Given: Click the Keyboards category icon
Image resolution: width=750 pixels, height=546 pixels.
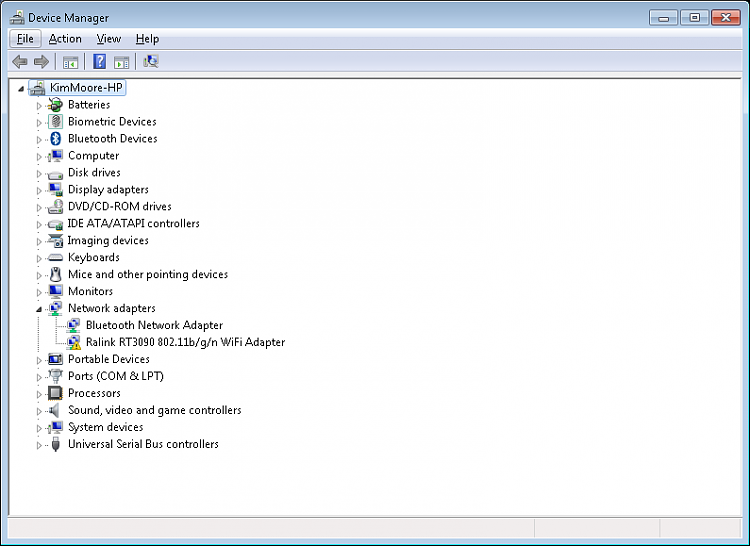Looking at the screenshot, I should 55,258.
